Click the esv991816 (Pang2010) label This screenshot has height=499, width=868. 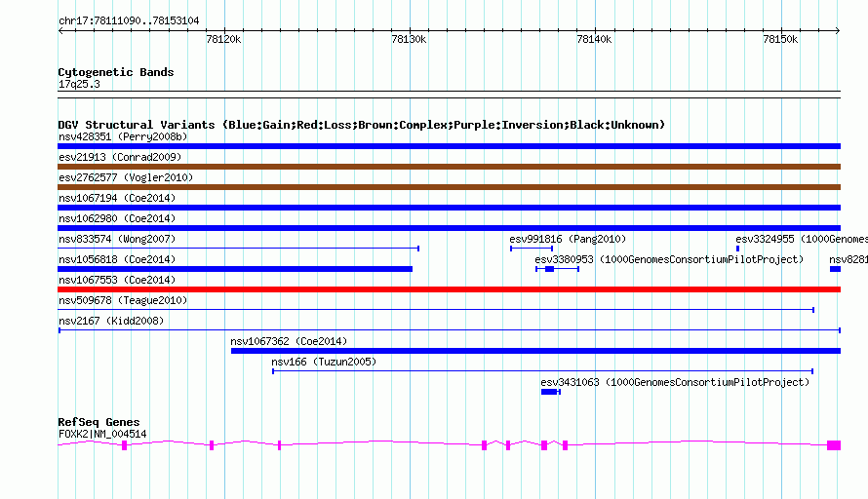click(568, 239)
